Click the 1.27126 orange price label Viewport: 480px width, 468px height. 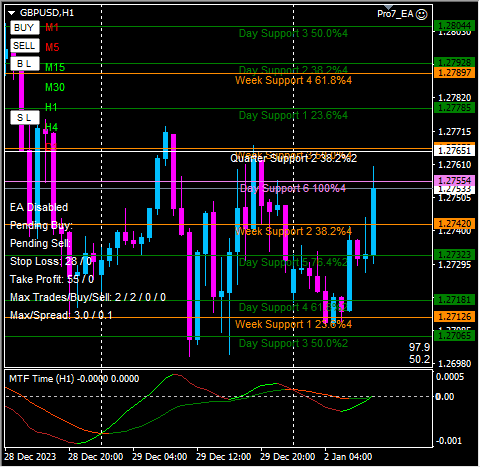click(455, 317)
